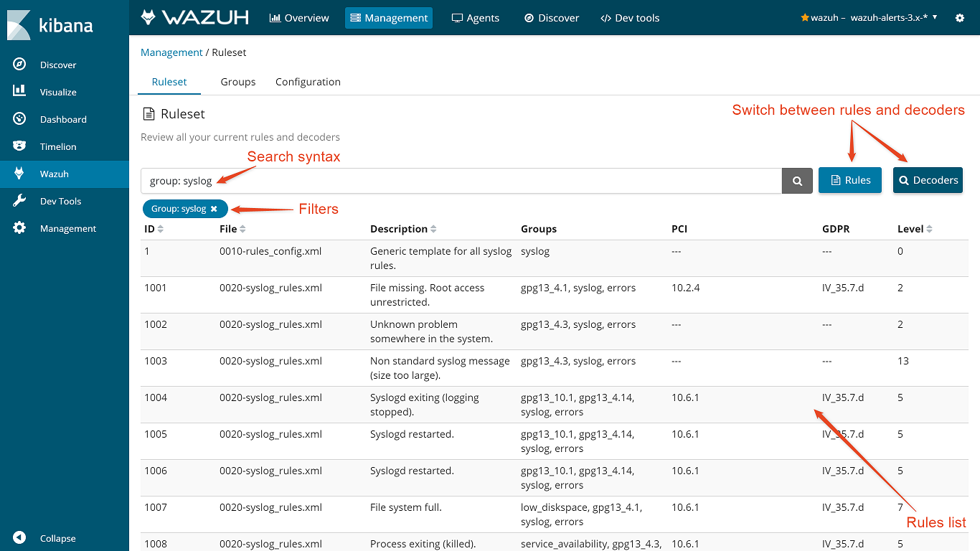Viewport: 980px width, 551px height.
Task: Click the PCI column header
Action: tap(679, 229)
